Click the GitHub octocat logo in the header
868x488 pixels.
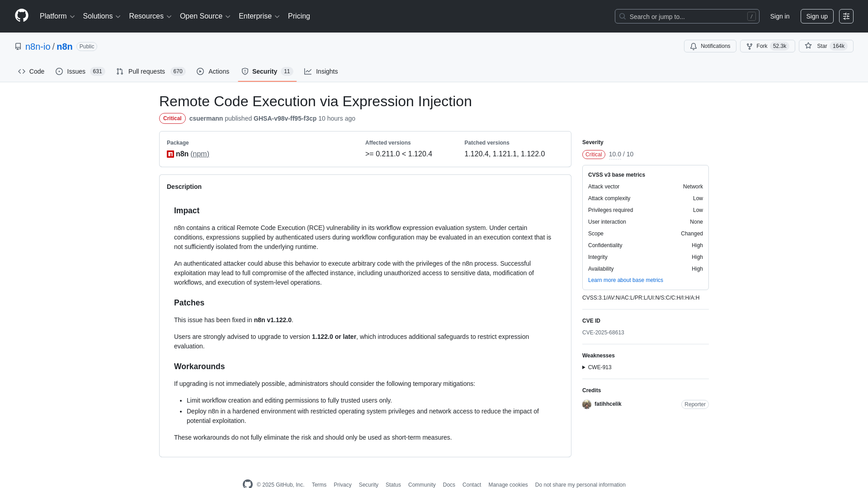[21, 16]
